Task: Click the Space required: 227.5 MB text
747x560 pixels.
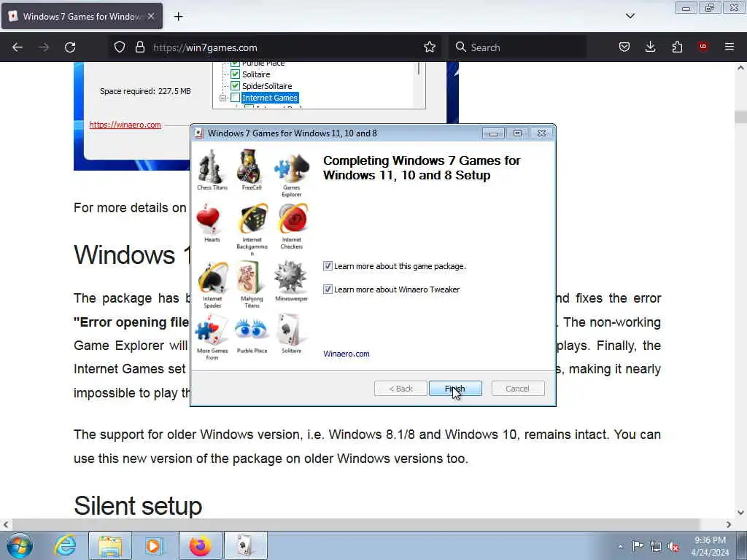Action: [x=145, y=91]
